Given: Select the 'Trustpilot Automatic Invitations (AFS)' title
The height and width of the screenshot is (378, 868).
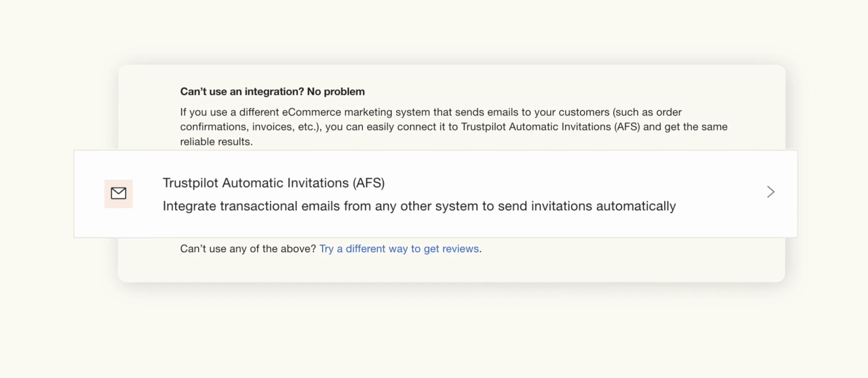Looking at the screenshot, I should click(274, 183).
